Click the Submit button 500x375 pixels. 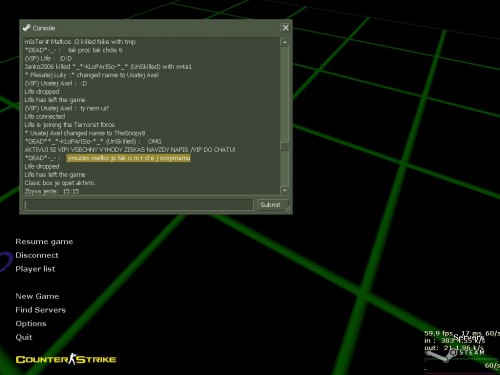pos(270,205)
